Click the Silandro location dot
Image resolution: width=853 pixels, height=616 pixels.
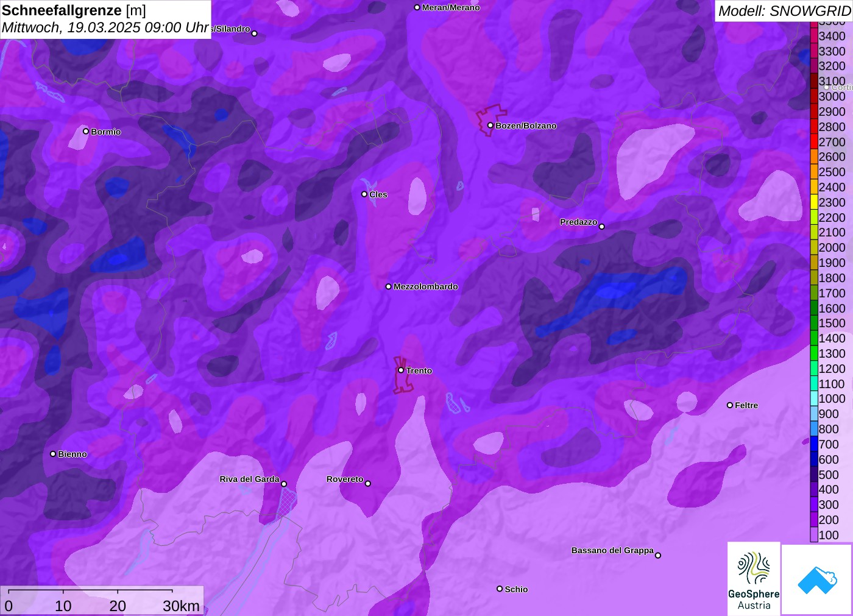coord(255,33)
